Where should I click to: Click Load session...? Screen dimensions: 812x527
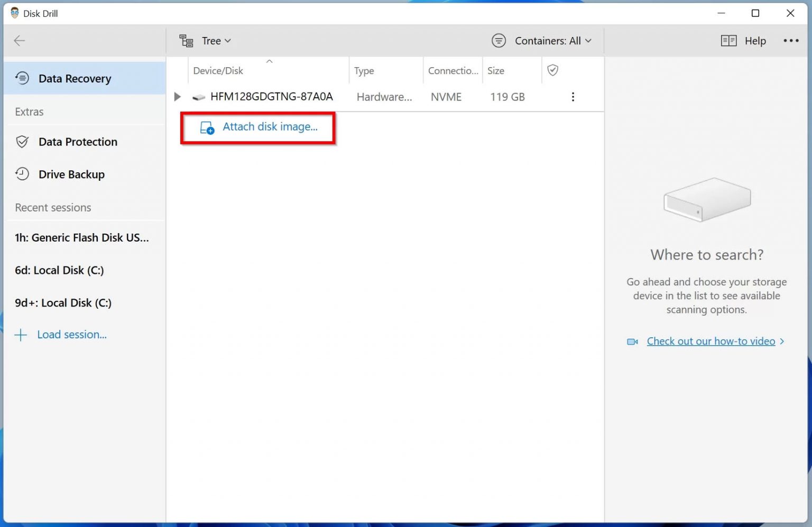coord(72,334)
